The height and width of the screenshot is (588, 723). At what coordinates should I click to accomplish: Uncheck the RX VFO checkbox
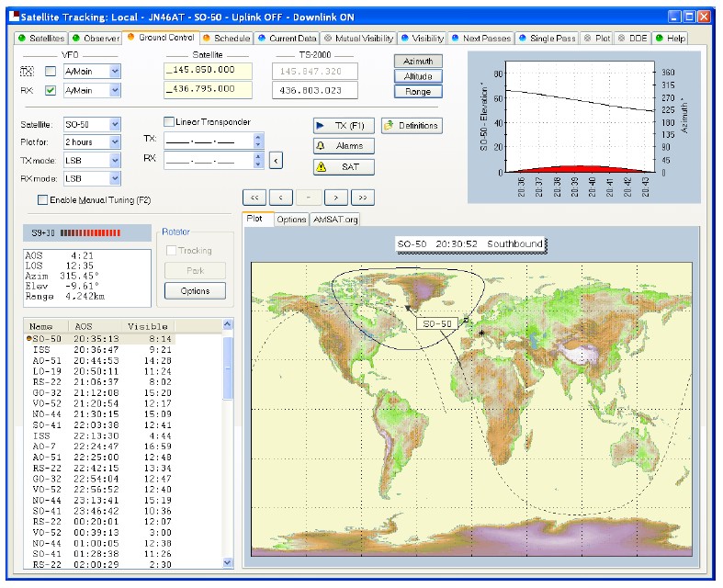51,90
